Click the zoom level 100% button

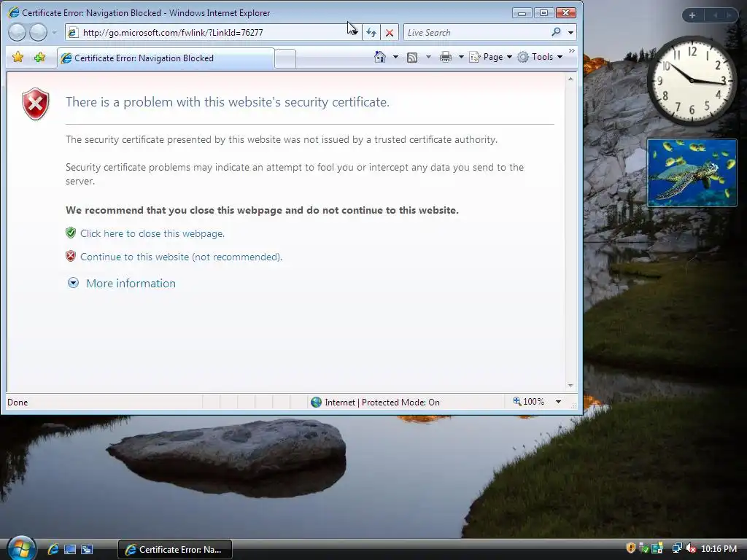tap(528, 402)
